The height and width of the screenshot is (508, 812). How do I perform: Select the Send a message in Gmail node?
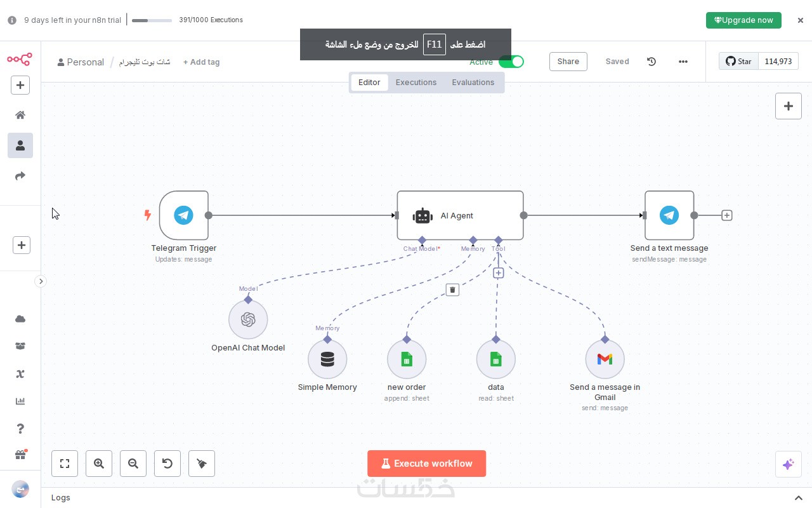(605, 359)
